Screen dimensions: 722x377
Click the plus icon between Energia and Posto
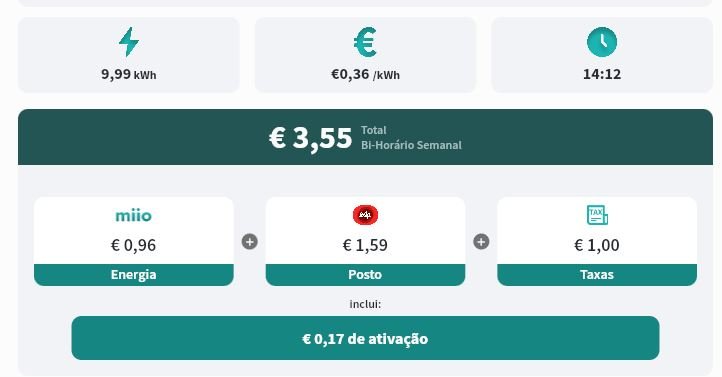pos(250,242)
